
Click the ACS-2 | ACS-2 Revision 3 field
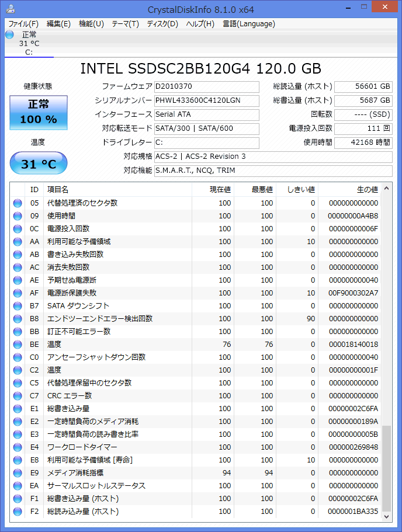click(273, 157)
